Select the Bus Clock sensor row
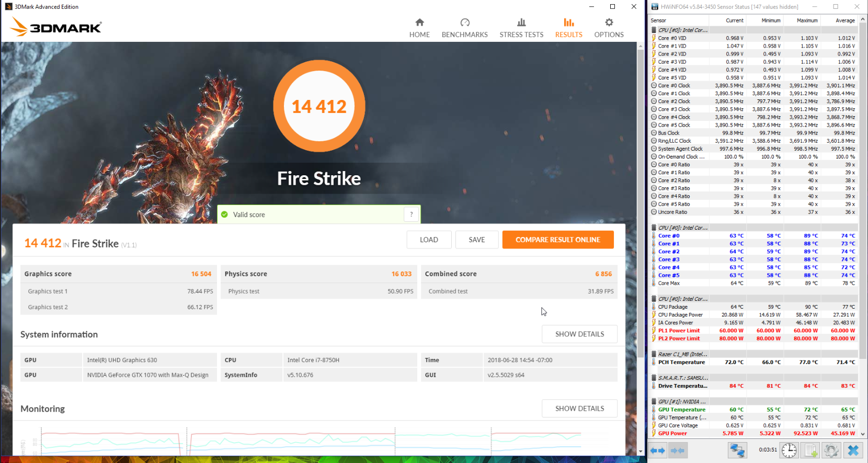868x463 pixels. tap(753, 133)
